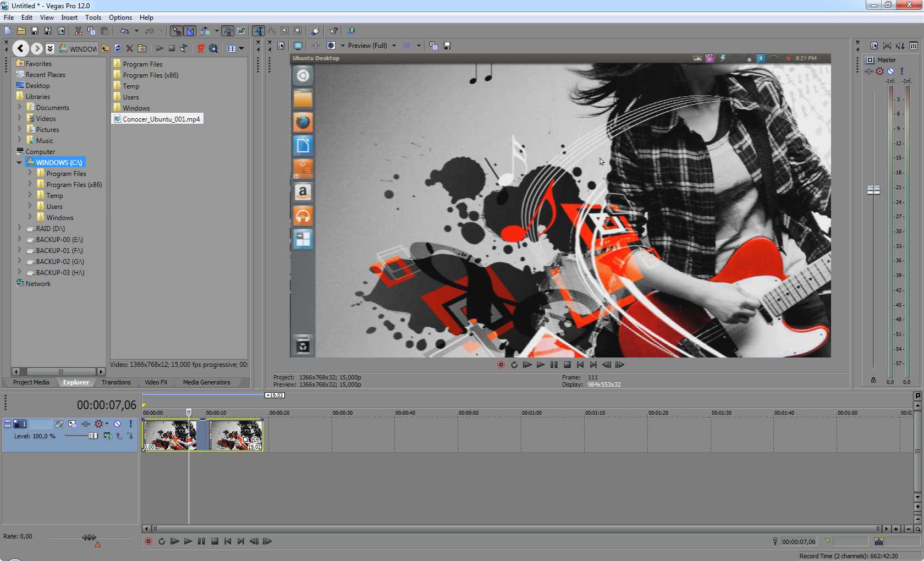Click the video track Level slider handle
Viewport: 924px width, 561px height.
click(x=93, y=436)
